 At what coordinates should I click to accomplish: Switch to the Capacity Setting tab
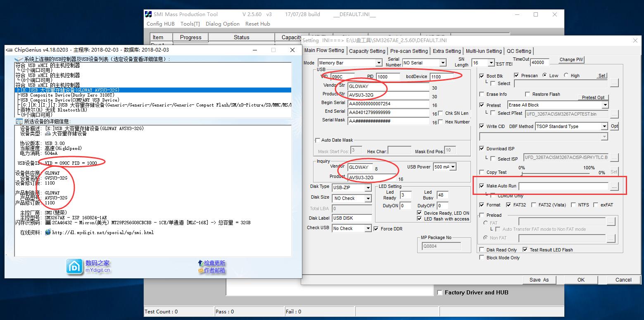[367, 51]
